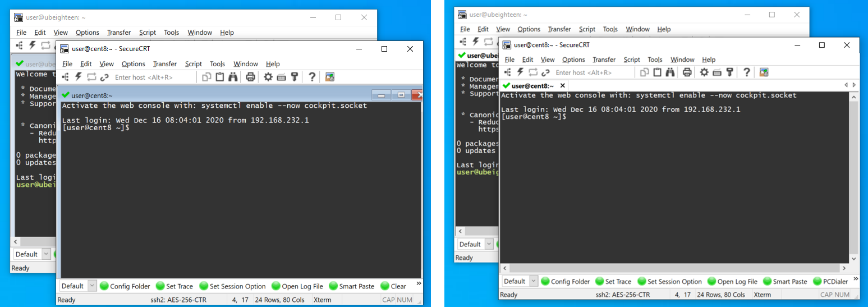This screenshot has width=868, height=307.
Task: Click horizontal scrollbar right arrow in tabbed cent8 window
Action: click(x=844, y=269)
